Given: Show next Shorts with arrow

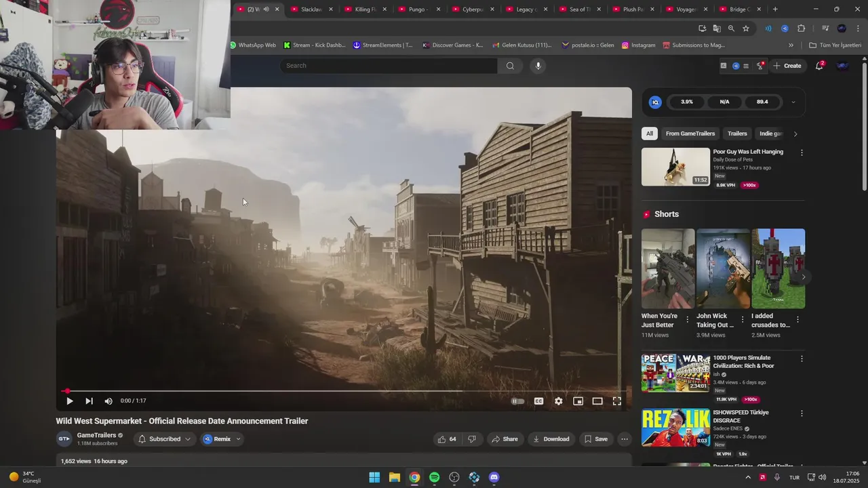Looking at the screenshot, I should click(804, 277).
